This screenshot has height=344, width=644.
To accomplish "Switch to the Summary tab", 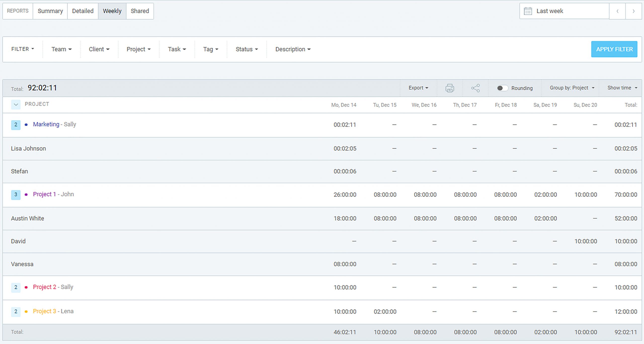I will pyautogui.click(x=50, y=11).
